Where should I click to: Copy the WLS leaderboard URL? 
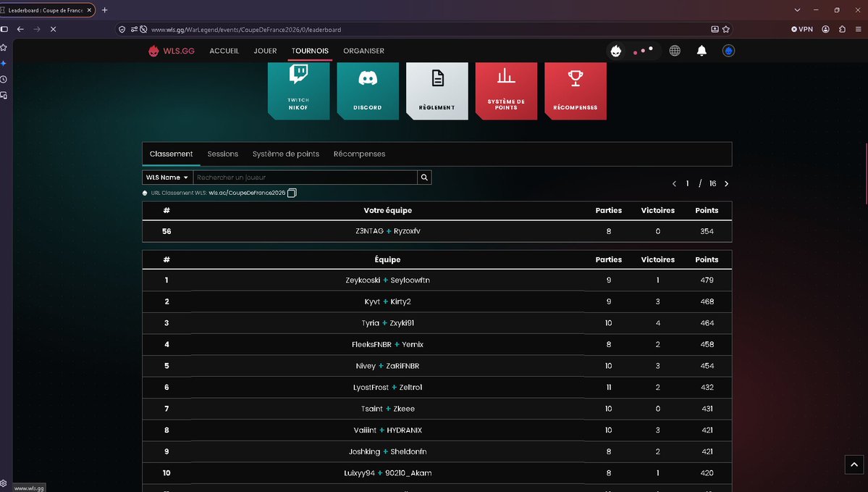[292, 193]
